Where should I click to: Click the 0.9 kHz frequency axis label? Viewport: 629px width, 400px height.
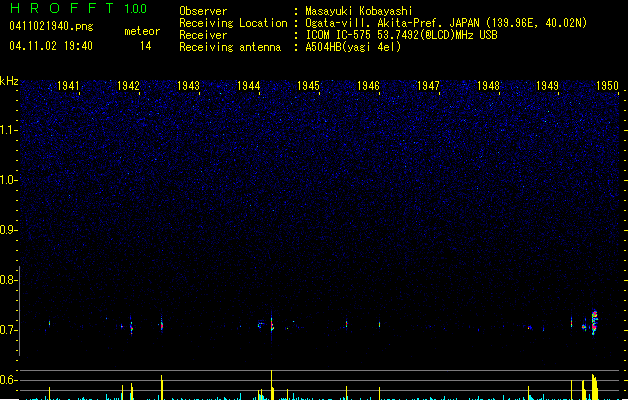9,230
